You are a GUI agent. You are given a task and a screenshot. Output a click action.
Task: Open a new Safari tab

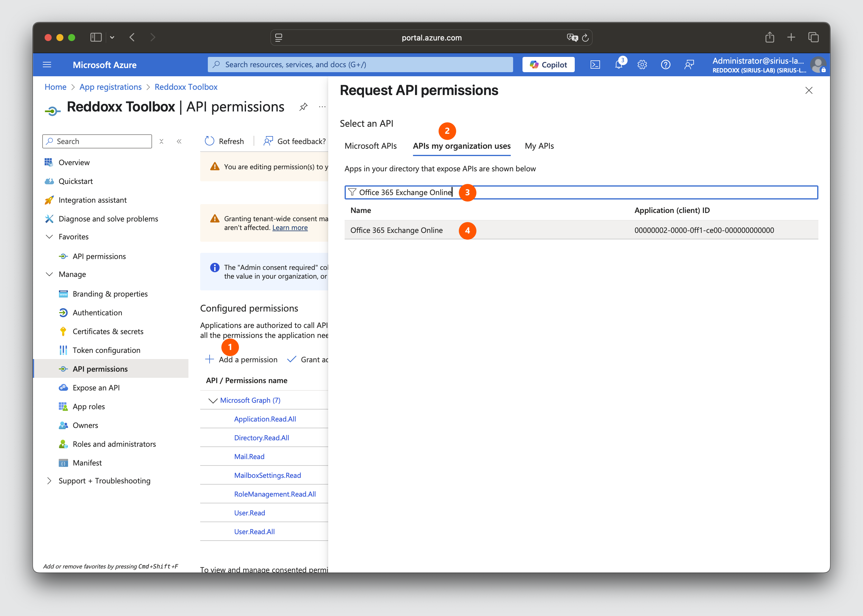[x=791, y=37]
